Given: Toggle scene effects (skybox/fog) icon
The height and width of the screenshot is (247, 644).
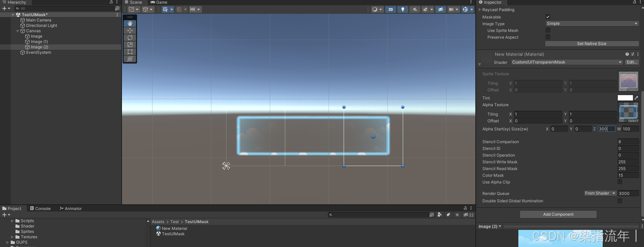Looking at the screenshot, I should (x=425, y=9).
